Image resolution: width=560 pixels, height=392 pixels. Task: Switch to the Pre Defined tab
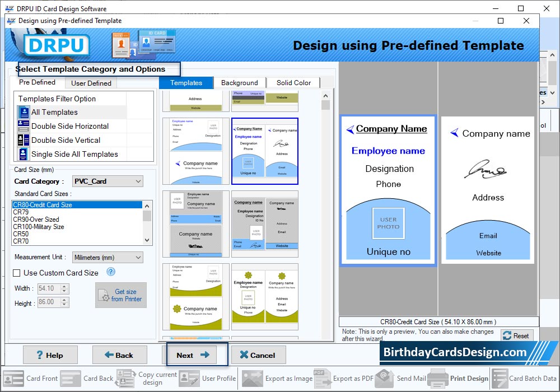point(37,82)
